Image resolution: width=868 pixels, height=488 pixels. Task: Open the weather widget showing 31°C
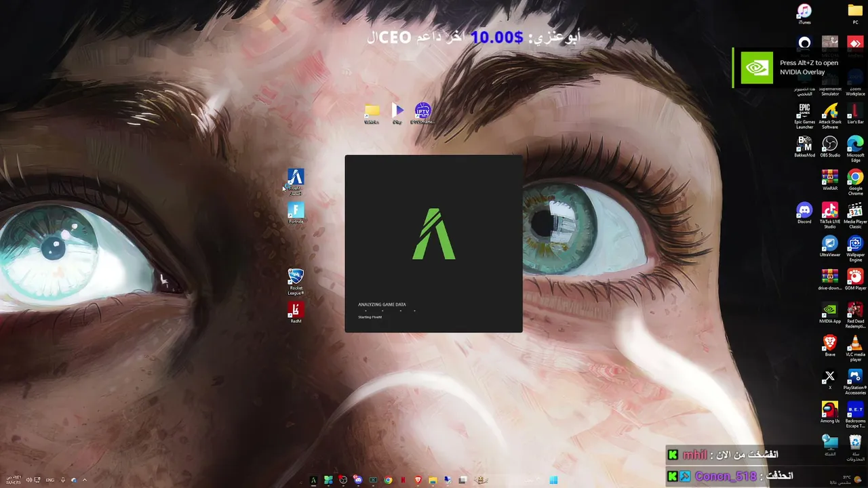pyautogui.click(x=846, y=481)
